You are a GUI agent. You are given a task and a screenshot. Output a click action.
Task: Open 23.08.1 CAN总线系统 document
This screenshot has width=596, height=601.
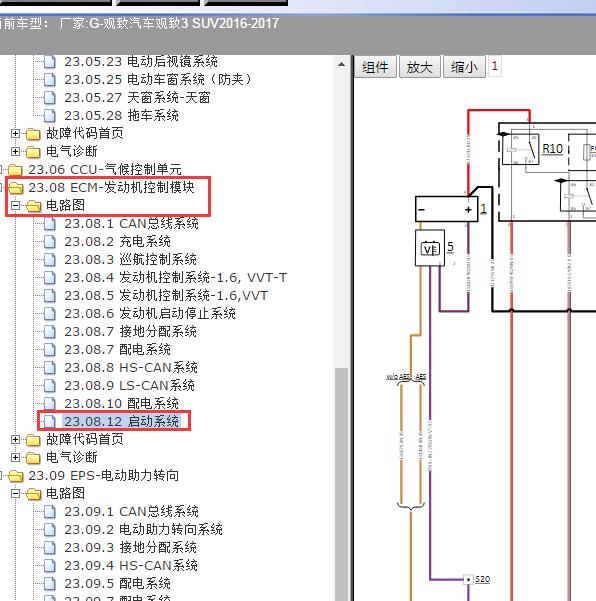click(x=131, y=223)
